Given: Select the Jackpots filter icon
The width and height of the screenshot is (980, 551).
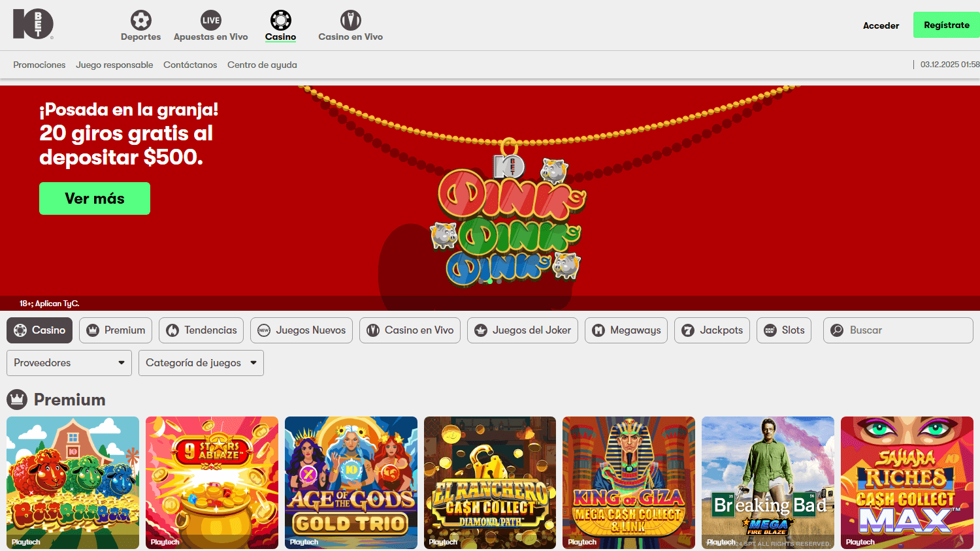Looking at the screenshot, I should (687, 330).
